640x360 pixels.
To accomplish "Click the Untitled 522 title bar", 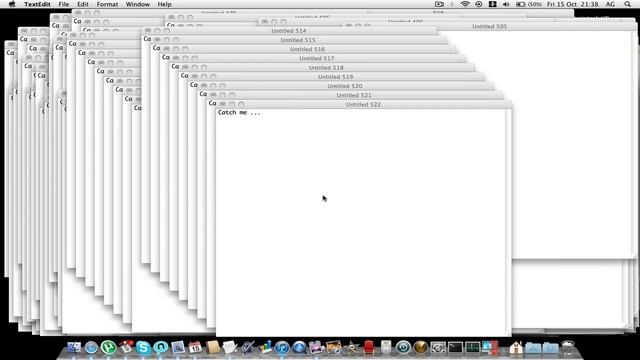I will pyautogui.click(x=363, y=104).
